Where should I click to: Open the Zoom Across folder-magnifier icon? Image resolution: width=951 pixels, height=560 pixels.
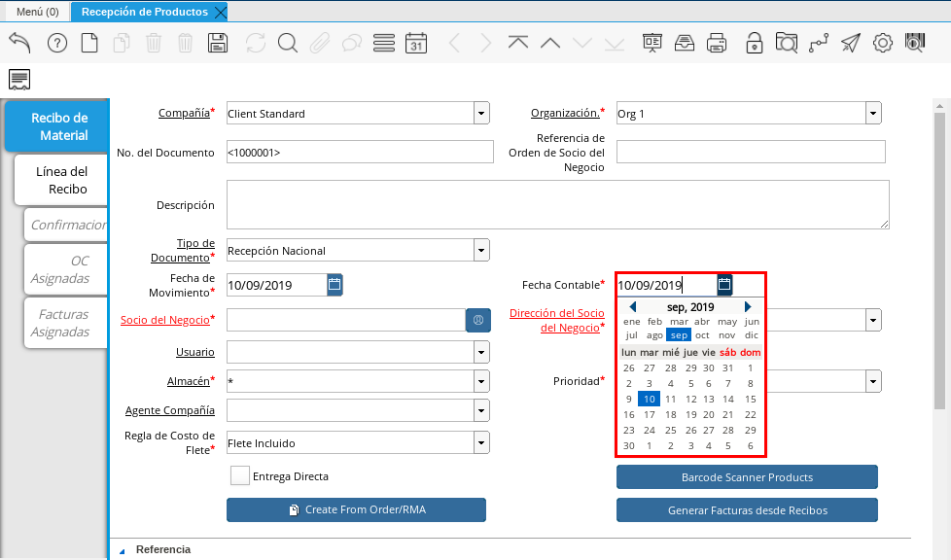pos(786,43)
